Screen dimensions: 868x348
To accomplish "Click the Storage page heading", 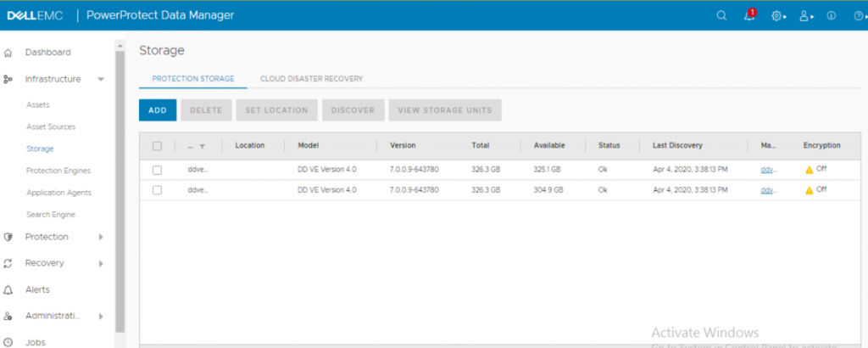I will 162,50.
